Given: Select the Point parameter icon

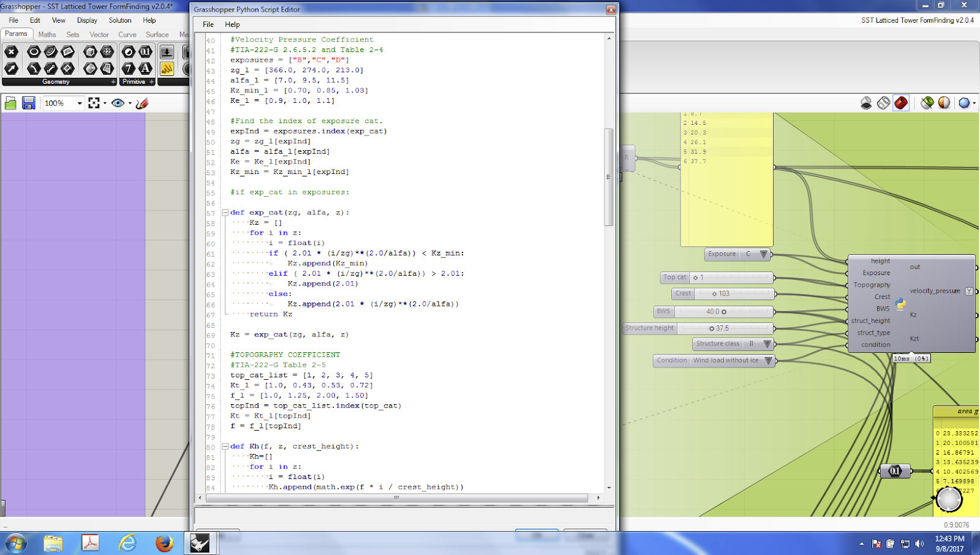Looking at the screenshot, I should tap(12, 51).
